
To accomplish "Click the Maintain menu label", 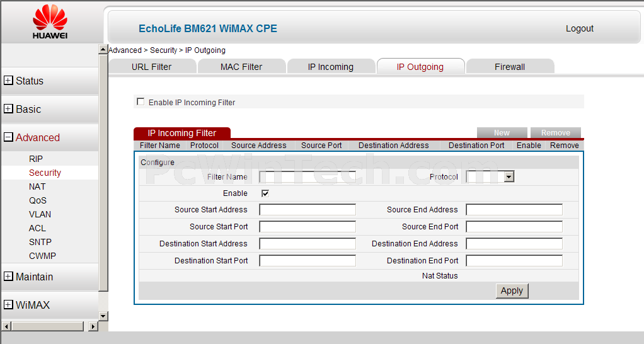I will 35,277.
